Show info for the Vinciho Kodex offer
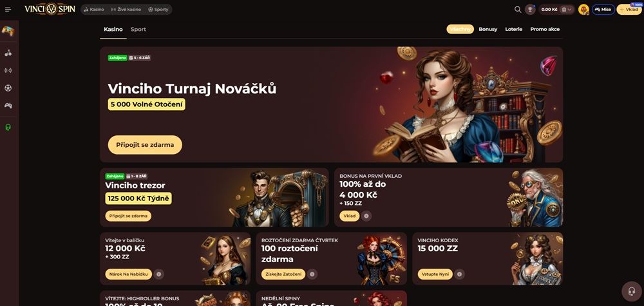The width and height of the screenshot is (644, 306). tap(459, 274)
